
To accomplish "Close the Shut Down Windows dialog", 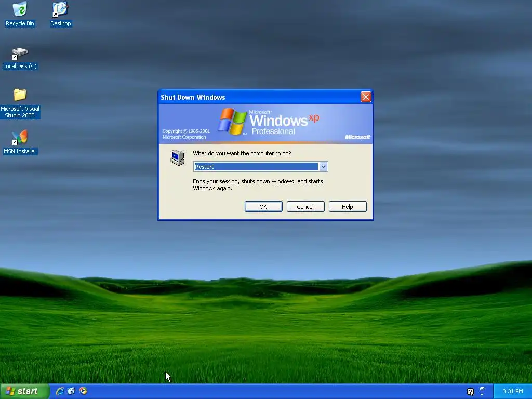I will point(366,97).
